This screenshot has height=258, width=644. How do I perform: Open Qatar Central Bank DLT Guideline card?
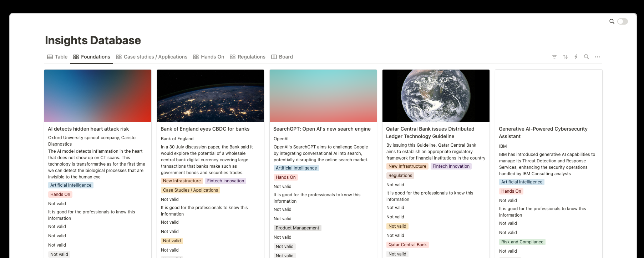pyautogui.click(x=430, y=132)
